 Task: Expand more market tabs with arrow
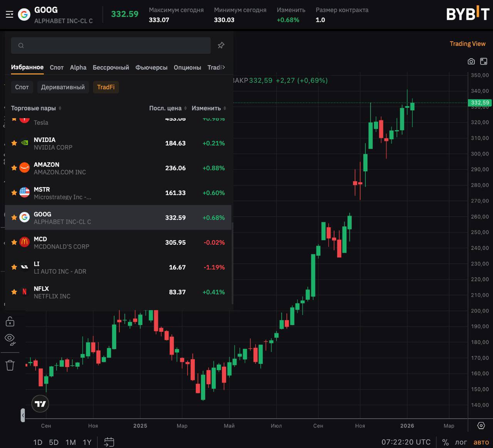tap(223, 67)
